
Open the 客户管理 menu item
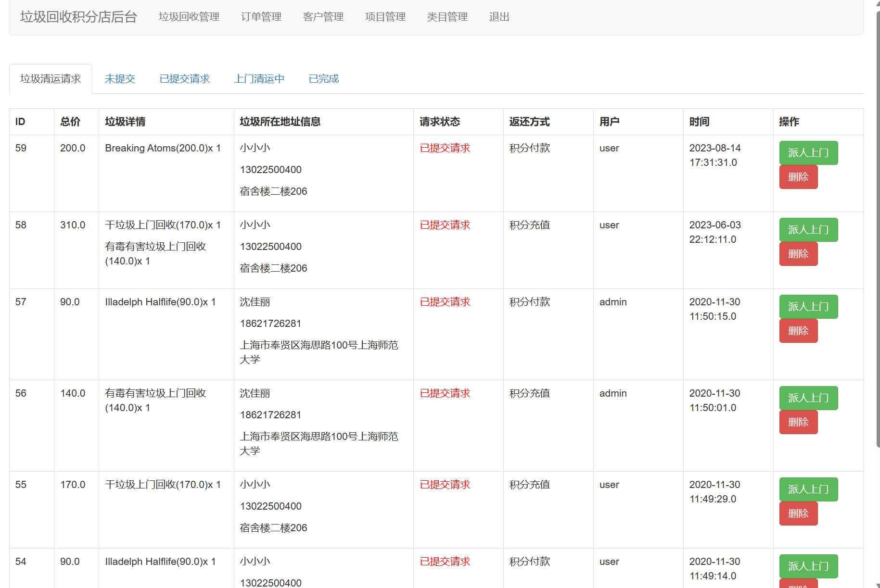click(x=323, y=17)
